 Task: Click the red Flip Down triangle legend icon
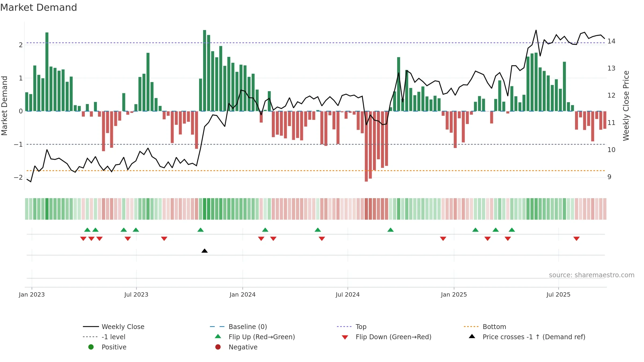(x=345, y=337)
